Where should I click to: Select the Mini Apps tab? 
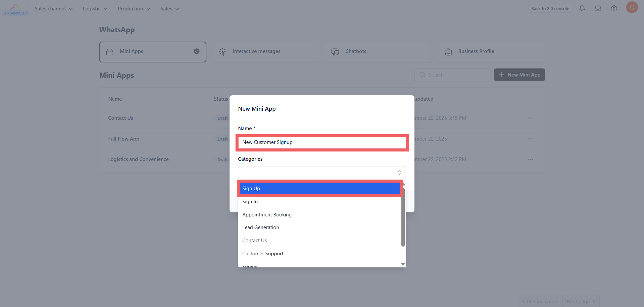click(x=153, y=52)
